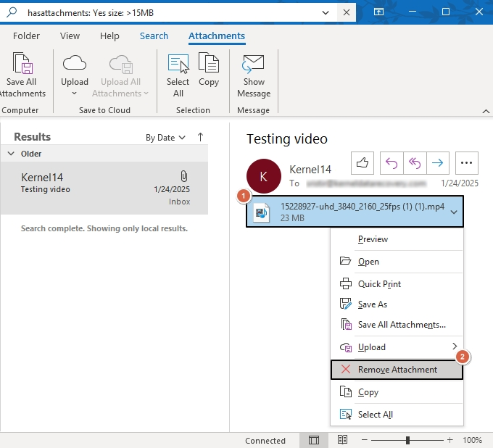Select the 15228927-uhd mp4 attachment

355,212
